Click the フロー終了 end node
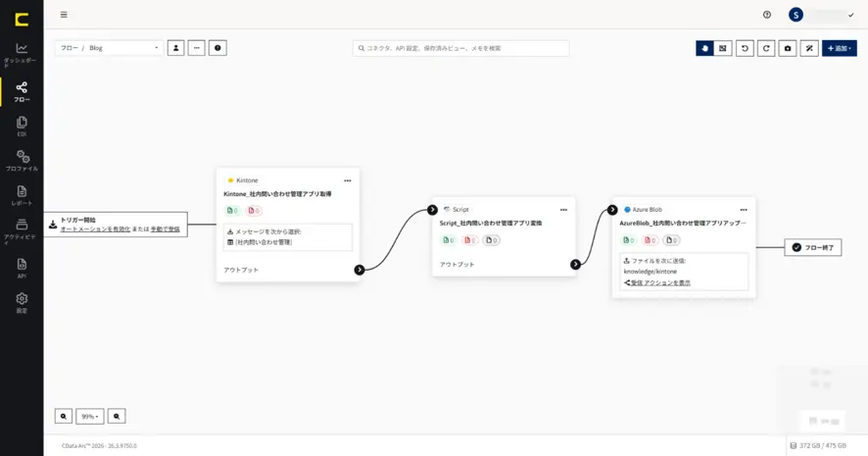Image resolution: width=868 pixels, height=456 pixels. [x=812, y=248]
